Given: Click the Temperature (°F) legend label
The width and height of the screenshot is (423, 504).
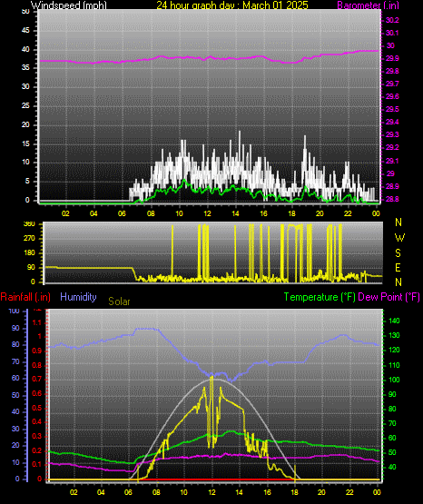Looking at the screenshot, I should (320, 297).
